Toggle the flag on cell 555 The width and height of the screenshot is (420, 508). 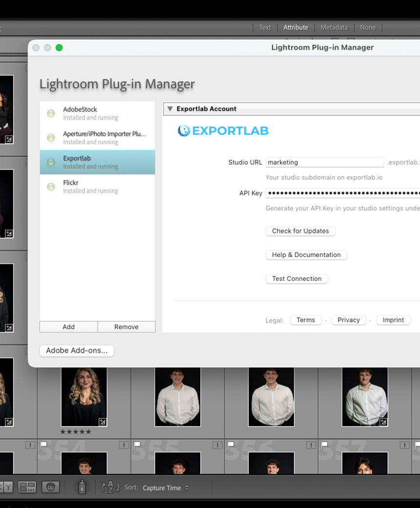[137, 445]
